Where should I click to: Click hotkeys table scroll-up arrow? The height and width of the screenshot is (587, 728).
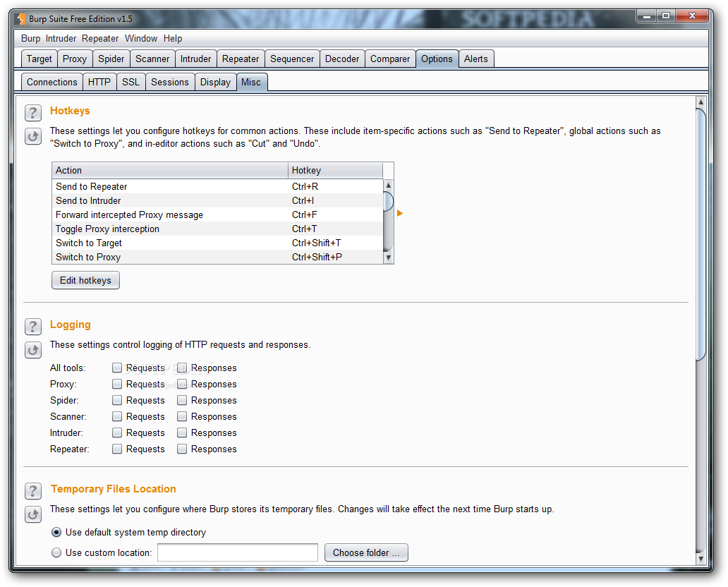[389, 186]
